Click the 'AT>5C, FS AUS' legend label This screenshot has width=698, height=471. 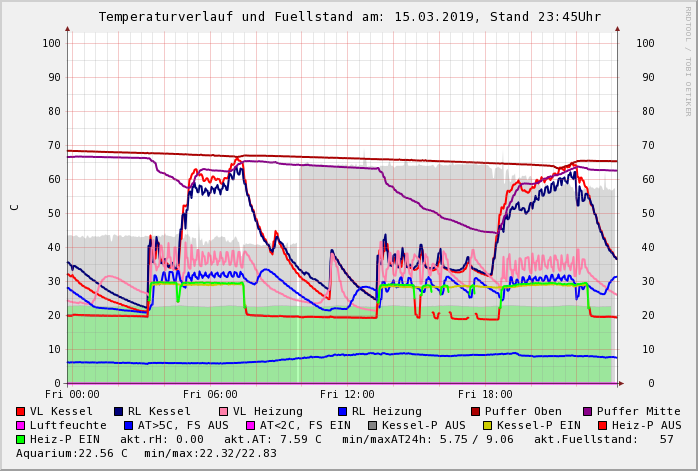click(x=183, y=425)
